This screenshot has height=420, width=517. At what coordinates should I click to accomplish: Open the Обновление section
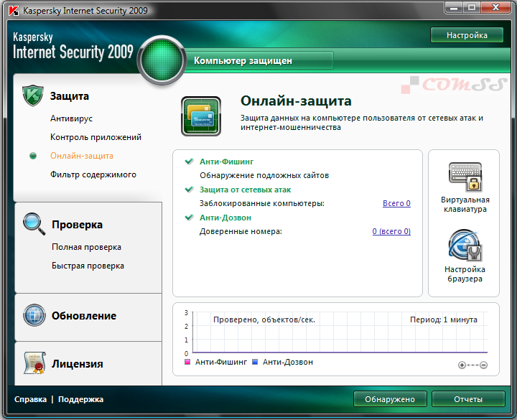(x=84, y=315)
